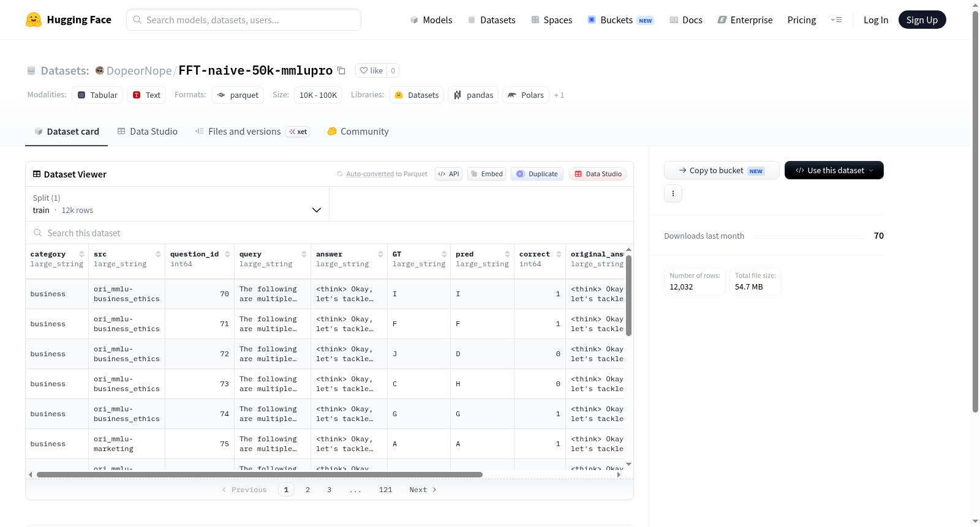Expand the navbar more menu icon
The width and height of the screenshot is (980, 527).
click(x=836, y=20)
